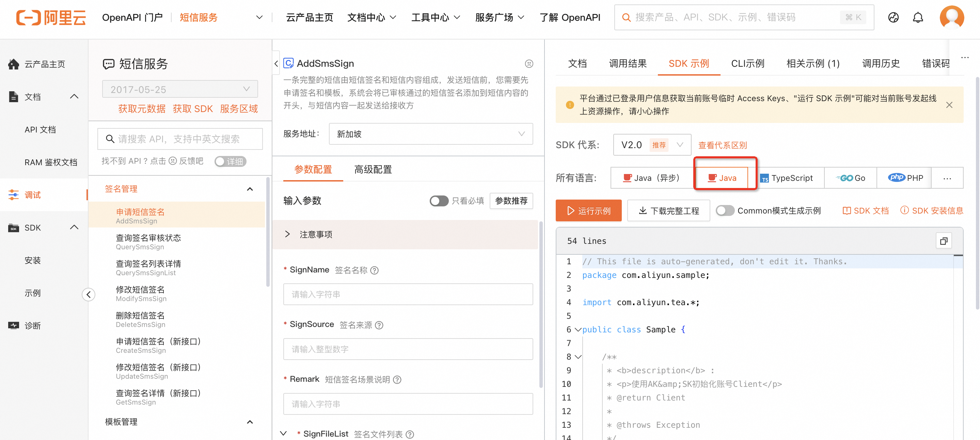
Task: Open 服务广场 dropdown menu
Action: (500, 17)
